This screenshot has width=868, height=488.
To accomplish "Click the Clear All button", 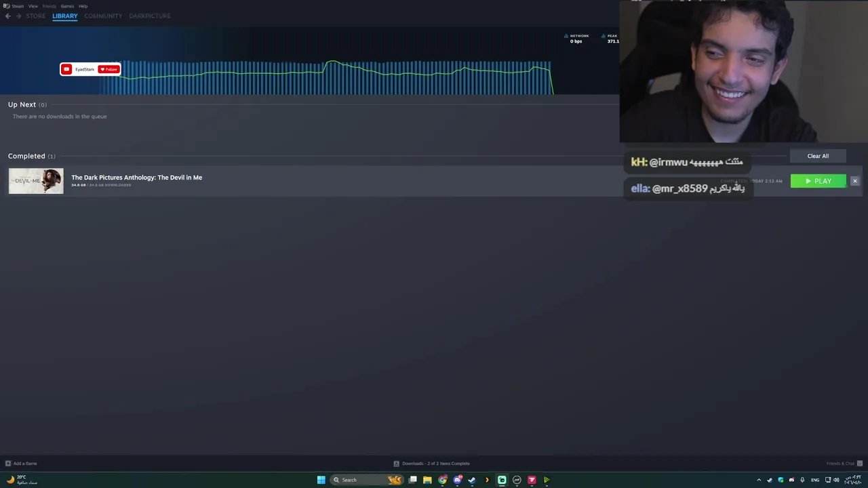I will tap(818, 156).
